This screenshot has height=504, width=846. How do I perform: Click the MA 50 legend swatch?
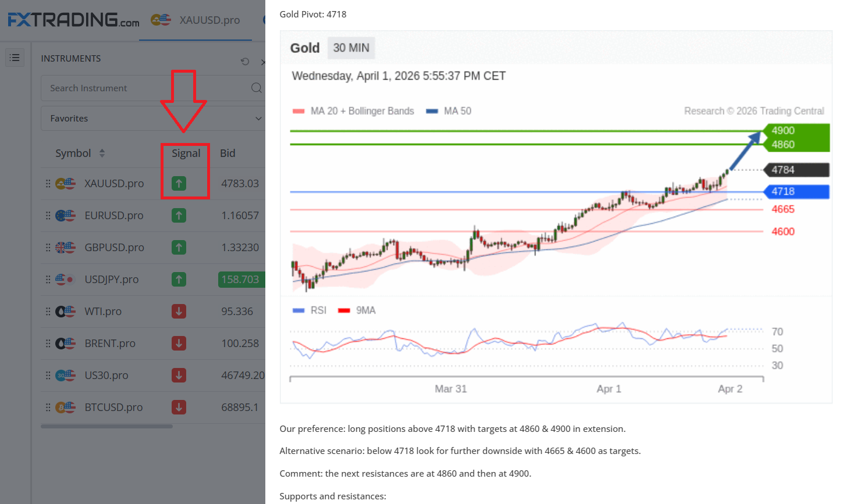click(432, 112)
